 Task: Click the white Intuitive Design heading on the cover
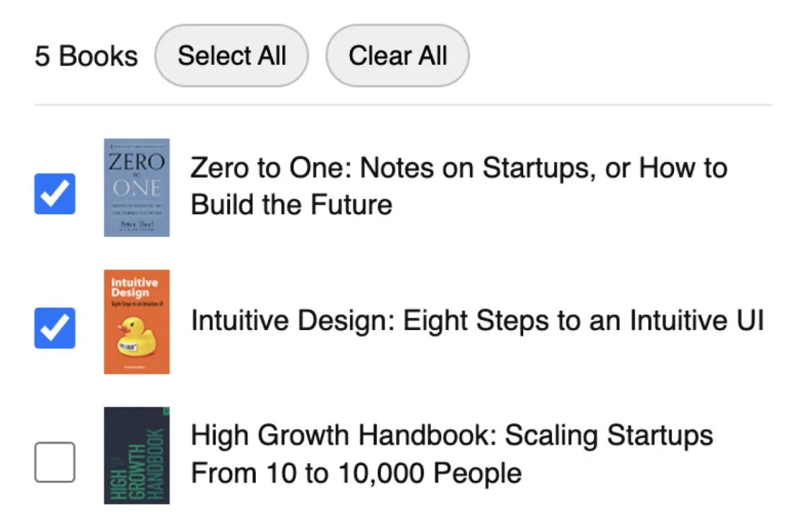134,288
